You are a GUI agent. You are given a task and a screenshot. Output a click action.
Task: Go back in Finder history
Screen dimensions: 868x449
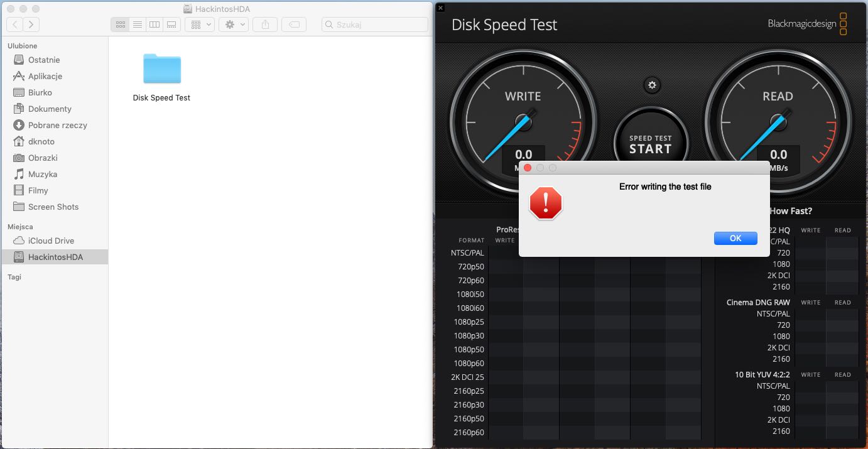15,24
